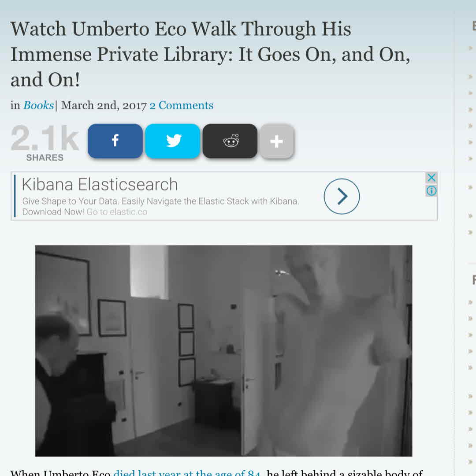Screen dimensions: 476x476
Task: Click the sidebar heading at top right
Action: pos(474,26)
